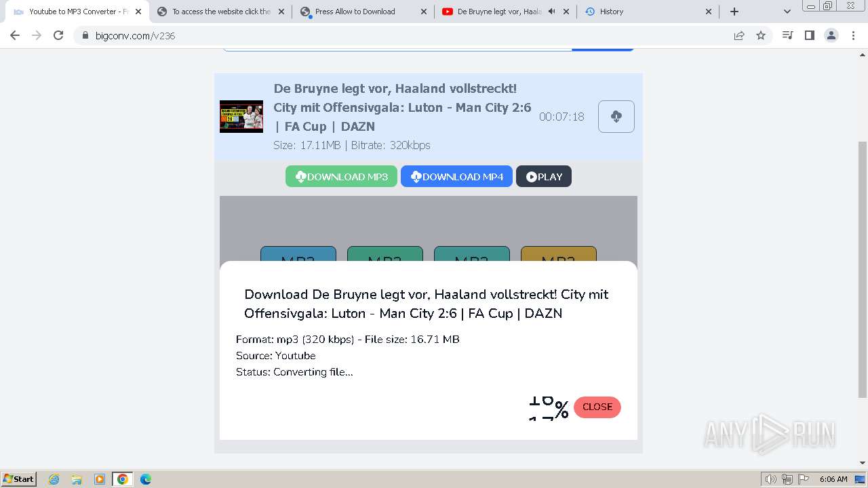
Task: Click the 00:07:18 duration text
Action: 561,117
